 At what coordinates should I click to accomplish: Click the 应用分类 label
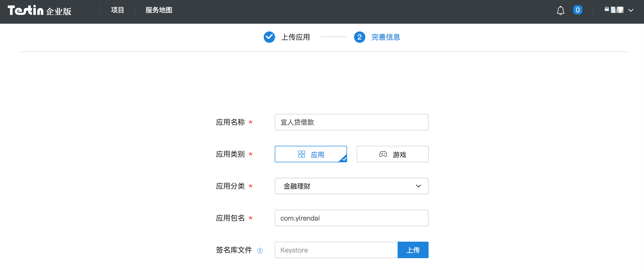point(230,186)
